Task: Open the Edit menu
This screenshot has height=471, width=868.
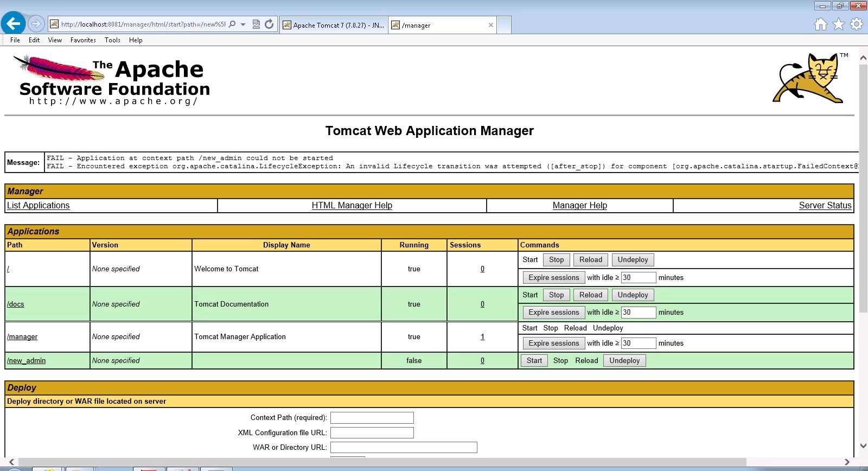Action: coord(34,40)
